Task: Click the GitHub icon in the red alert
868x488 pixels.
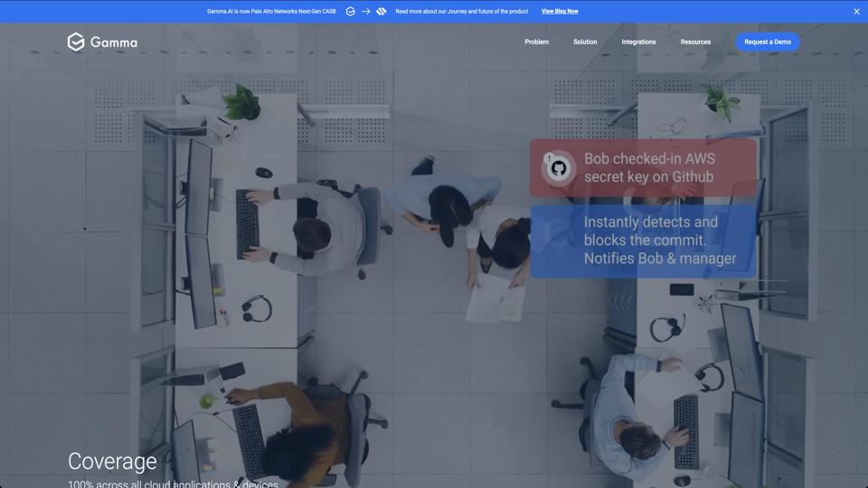Action: point(559,168)
